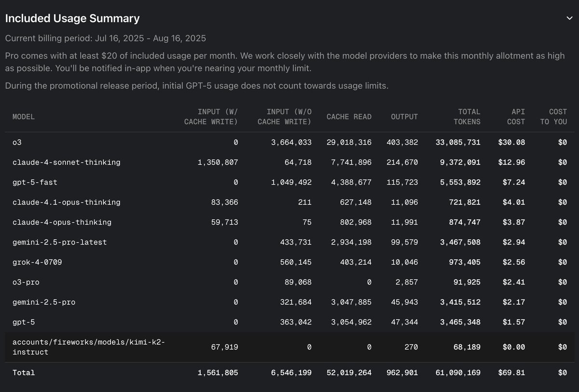
Task: Select the claude-4-opus-thinking row
Action: tap(62, 222)
